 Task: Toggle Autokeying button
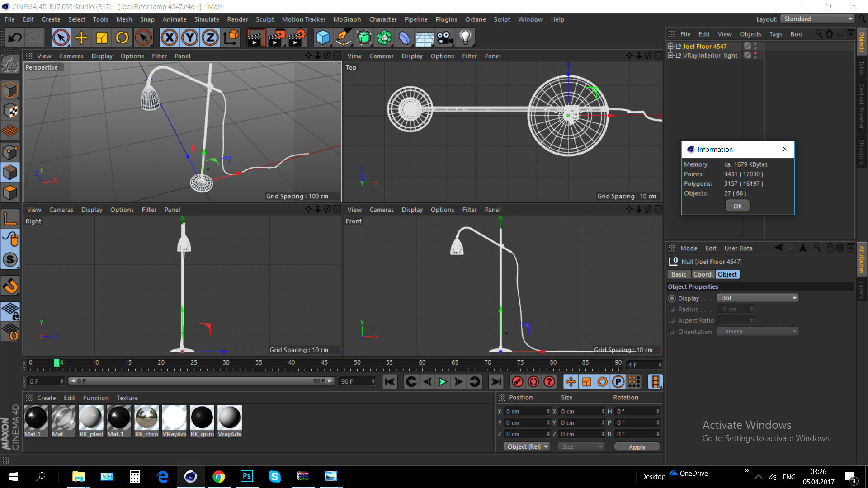coord(533,382)
